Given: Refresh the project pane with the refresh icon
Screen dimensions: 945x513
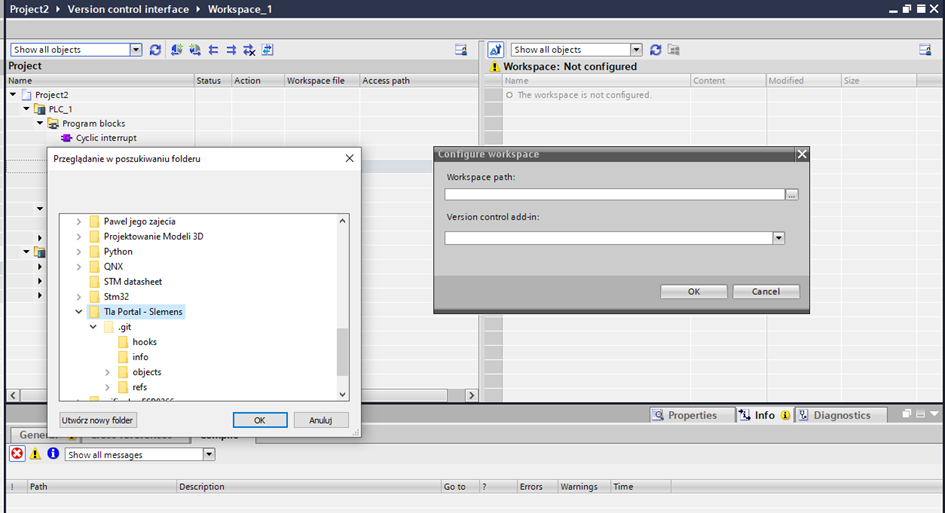Looking at the screenshot, I should (x=155, y=50).
